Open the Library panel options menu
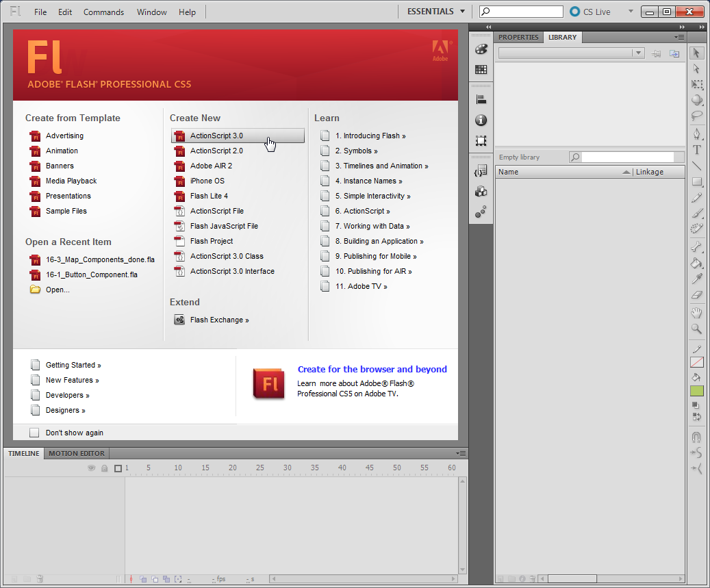Viewport: 710px width, 588px height. coord(679,37)
